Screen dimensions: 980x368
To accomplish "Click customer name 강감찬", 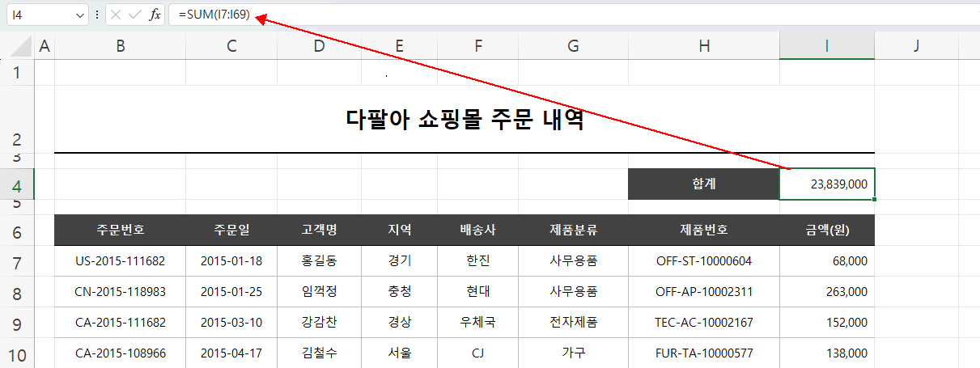I will [319, 323].
